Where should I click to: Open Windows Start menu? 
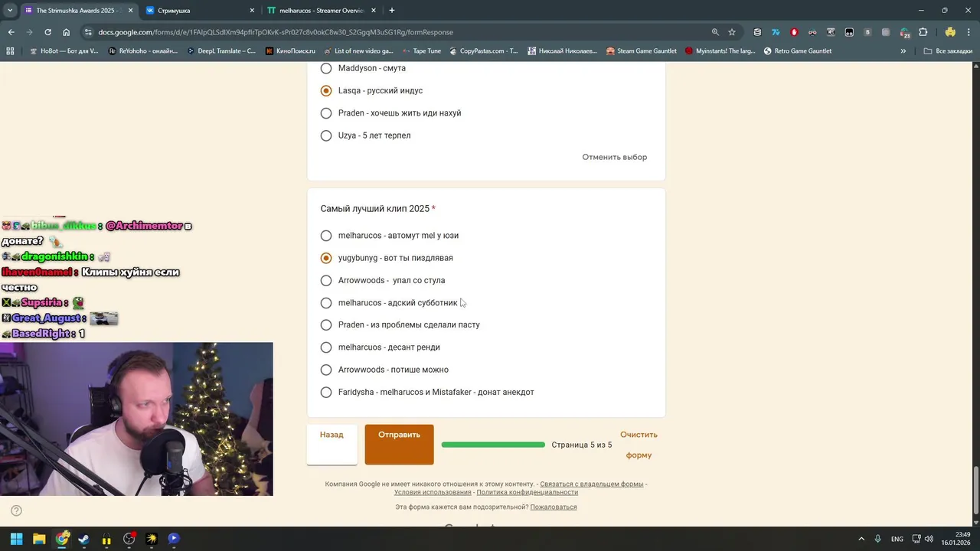[x=16, y=539]
